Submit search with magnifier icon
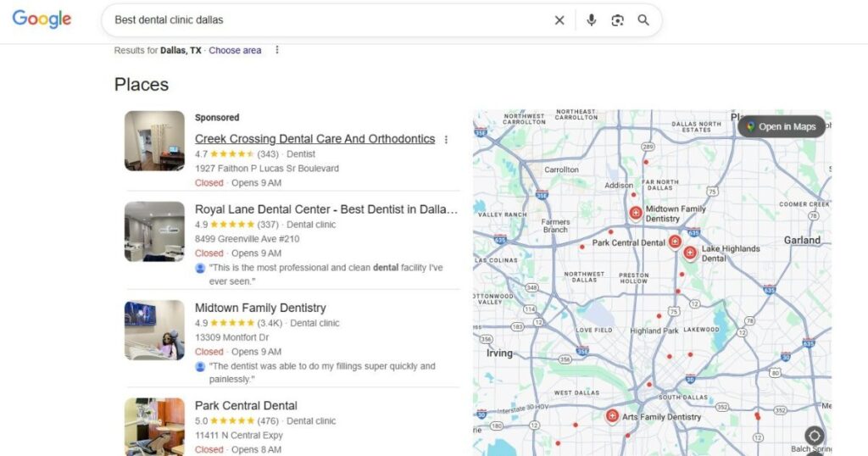The width and height of the screenshot is (868, 456). pos(643,20)
